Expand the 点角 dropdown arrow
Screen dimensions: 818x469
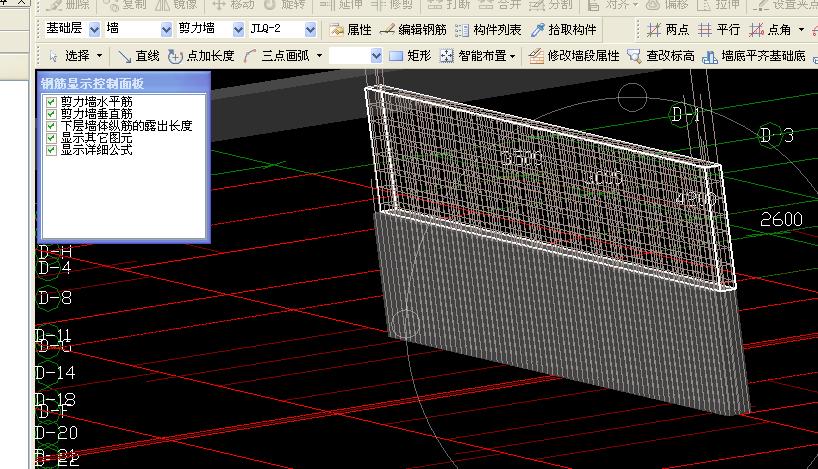coord(801,30)
